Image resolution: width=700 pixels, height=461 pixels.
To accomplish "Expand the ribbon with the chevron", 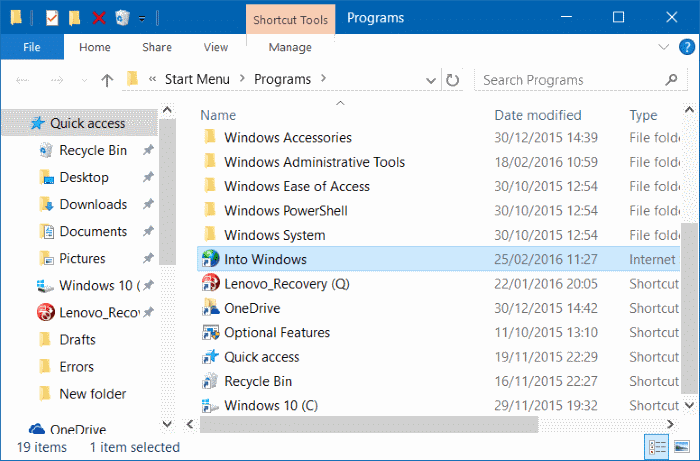I will pos(664,47).
